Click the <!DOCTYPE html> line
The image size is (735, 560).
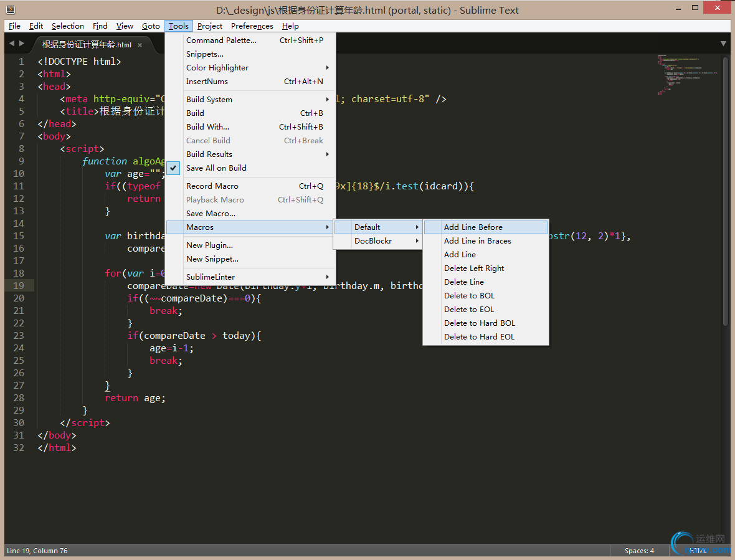(79, 62)
